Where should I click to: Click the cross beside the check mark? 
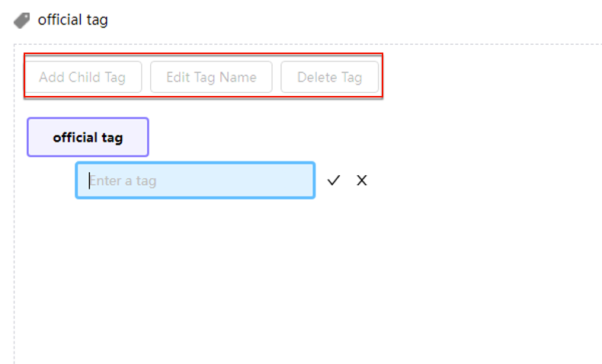click(362, 180)
